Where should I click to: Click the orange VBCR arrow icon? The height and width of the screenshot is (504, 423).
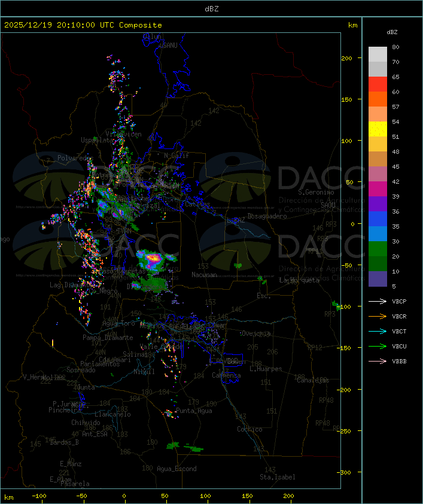(378, 316)
